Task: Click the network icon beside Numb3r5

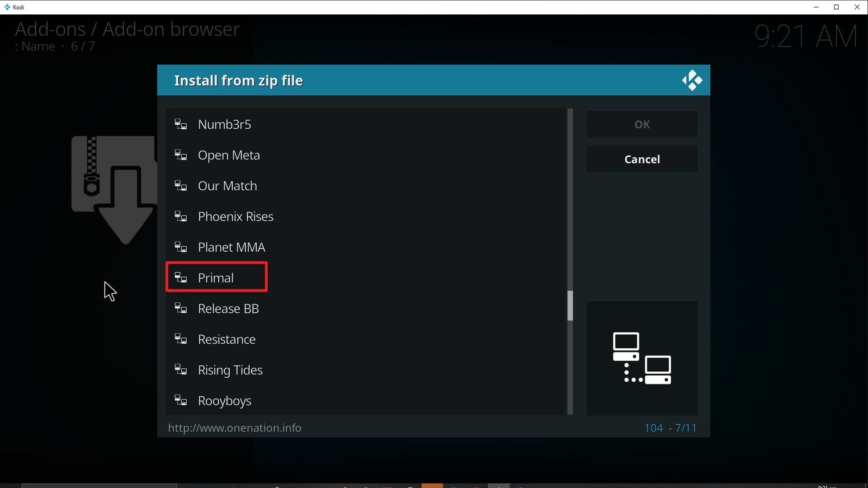Action: point(181,124)
